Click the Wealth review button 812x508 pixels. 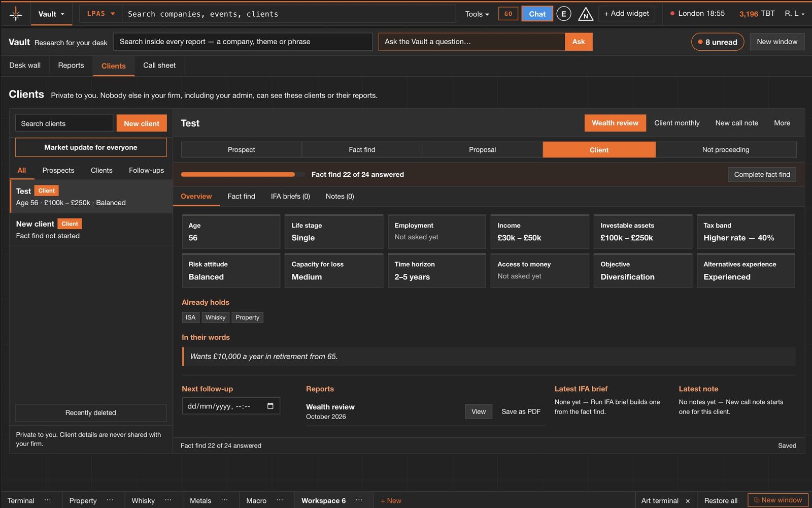click(x=615, y=123)
